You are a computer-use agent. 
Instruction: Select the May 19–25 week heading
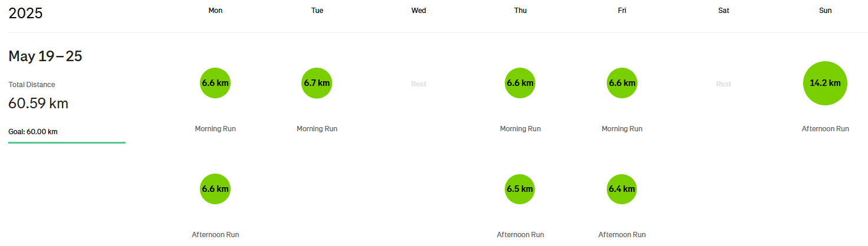click(x=45, y=56)
